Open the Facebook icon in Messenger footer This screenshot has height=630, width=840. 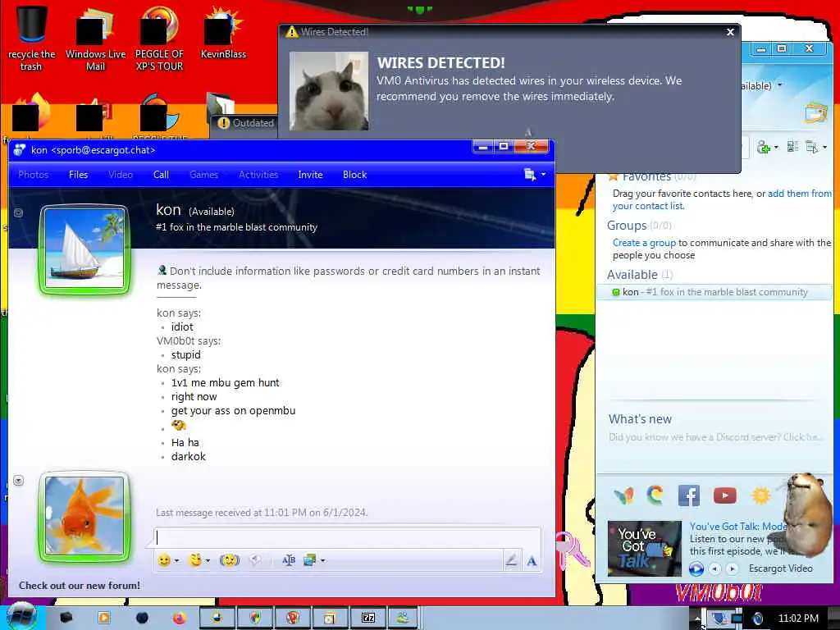coord(688,495)
